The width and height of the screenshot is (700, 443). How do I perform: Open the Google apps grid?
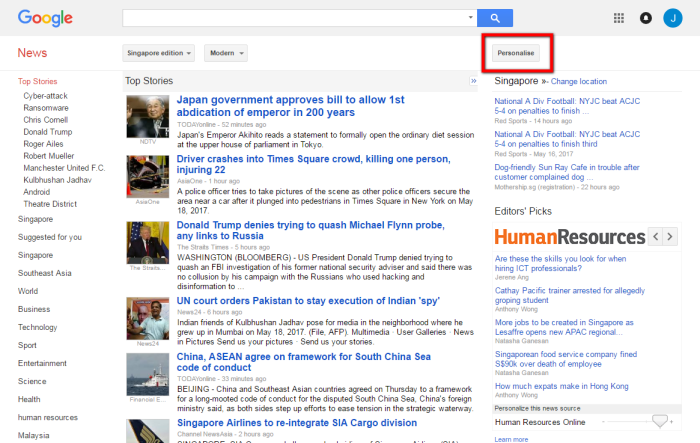619,18
